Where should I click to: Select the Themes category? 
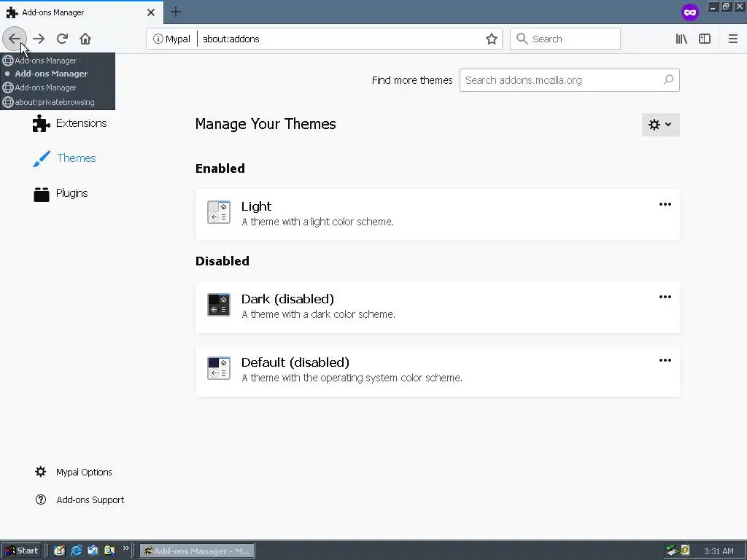(x=64, y=158)
